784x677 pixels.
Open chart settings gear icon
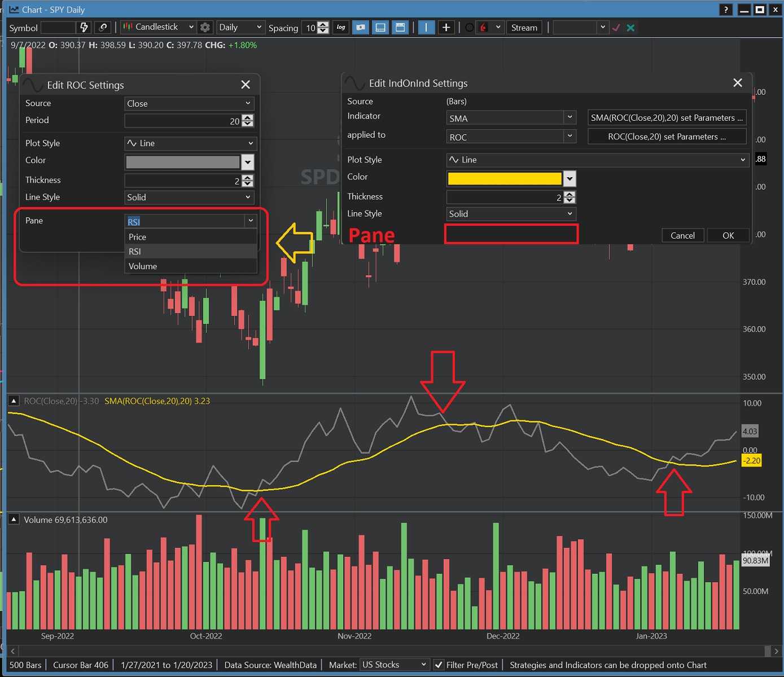205,27
